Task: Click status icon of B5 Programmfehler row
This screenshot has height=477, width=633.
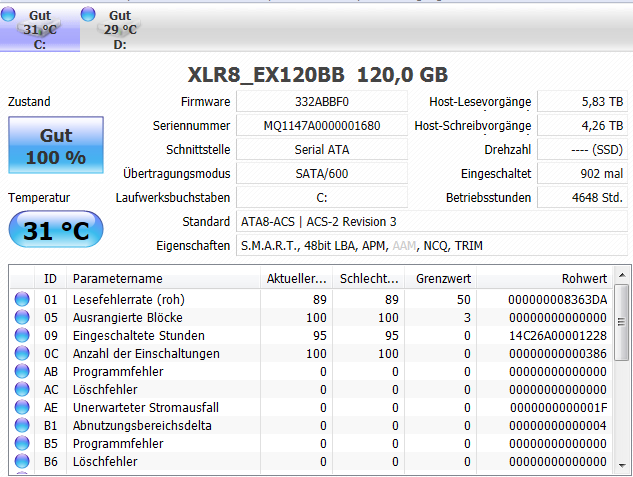Action: pyautogui.click(x=22, y=443)
